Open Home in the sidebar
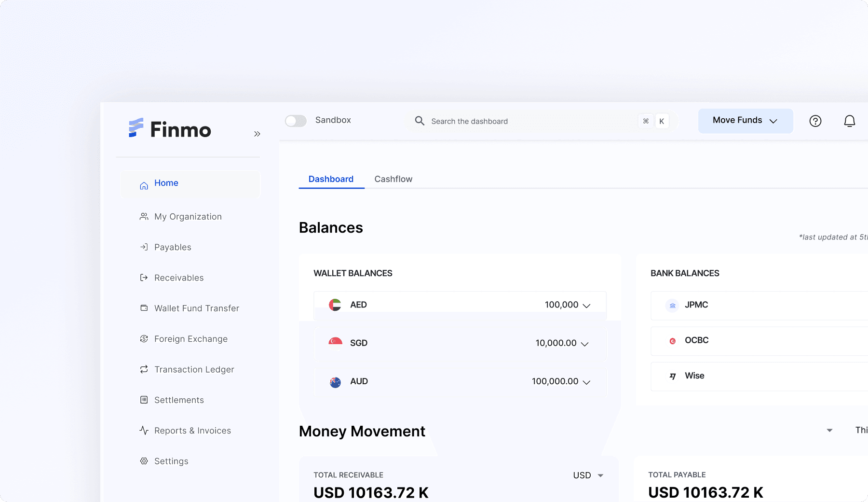This screenshot has width=868, height=502. 190,184
